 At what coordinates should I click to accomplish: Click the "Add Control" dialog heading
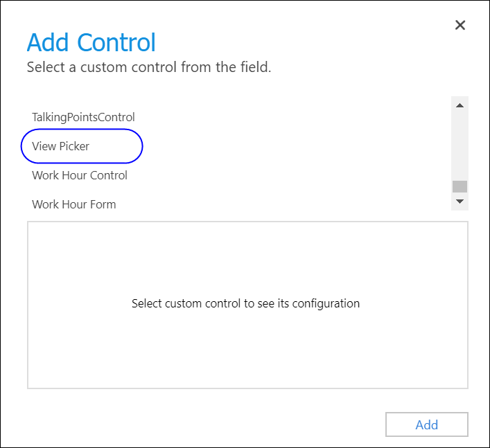pos(91,43)
